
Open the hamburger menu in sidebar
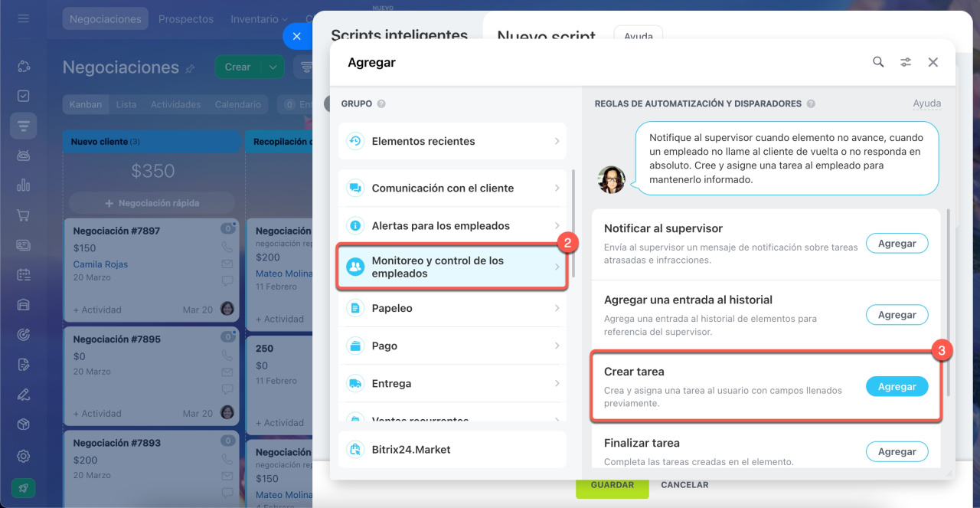pyautogui.click(x=24, y=18)
